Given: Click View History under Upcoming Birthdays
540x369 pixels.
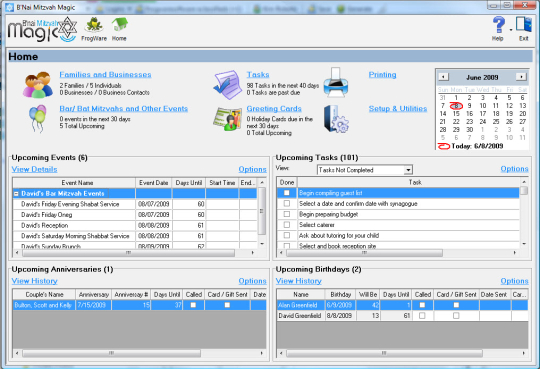Looking at the screenshot, I should click(299, 281).
